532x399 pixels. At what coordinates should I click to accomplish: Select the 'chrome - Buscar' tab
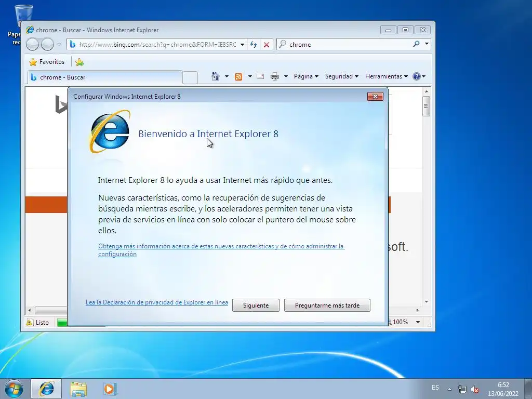coord(105,77)
